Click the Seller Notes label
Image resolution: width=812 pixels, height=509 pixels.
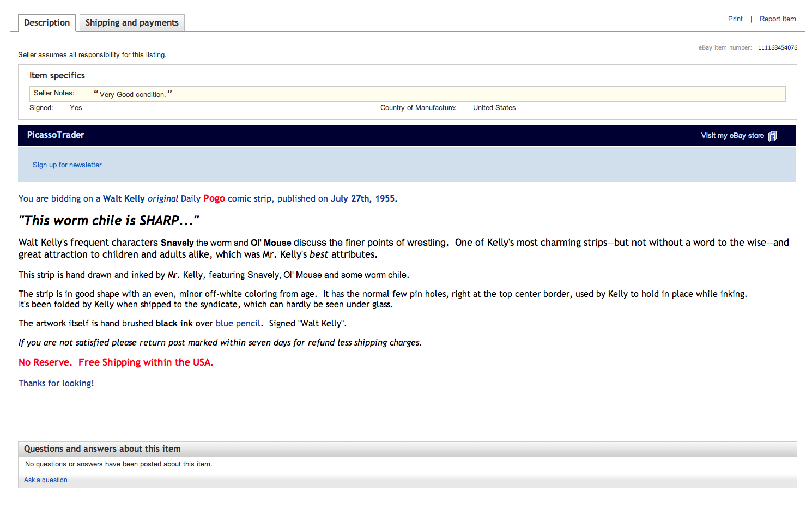(54, 93)
